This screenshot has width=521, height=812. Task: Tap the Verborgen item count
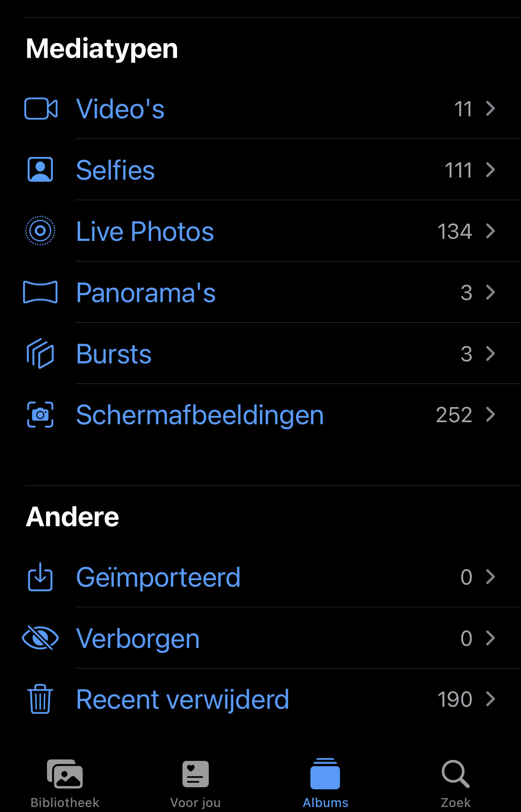[x=466, y=638]
